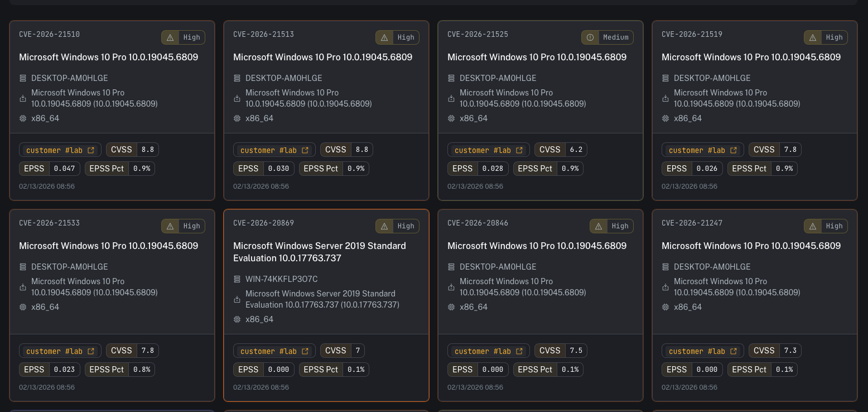Select the CVE-2026-21513 identifier text
The image size is (868, 412).
(263, 34)
